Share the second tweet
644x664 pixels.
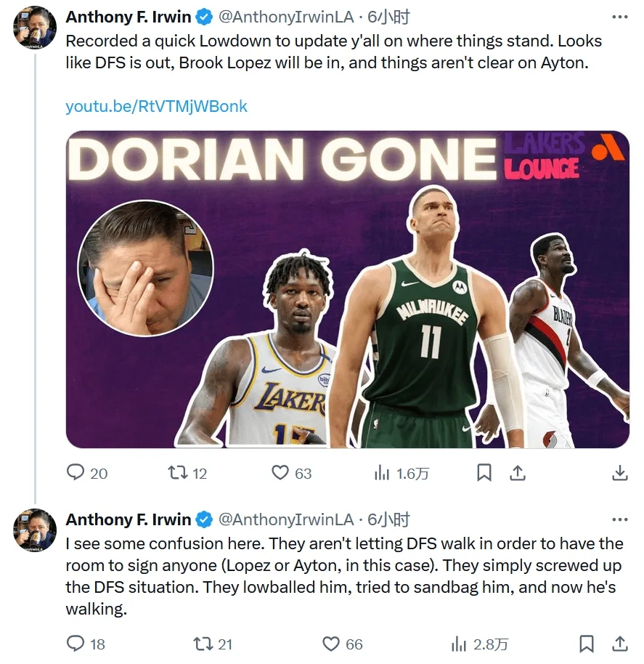coord(619,644)
